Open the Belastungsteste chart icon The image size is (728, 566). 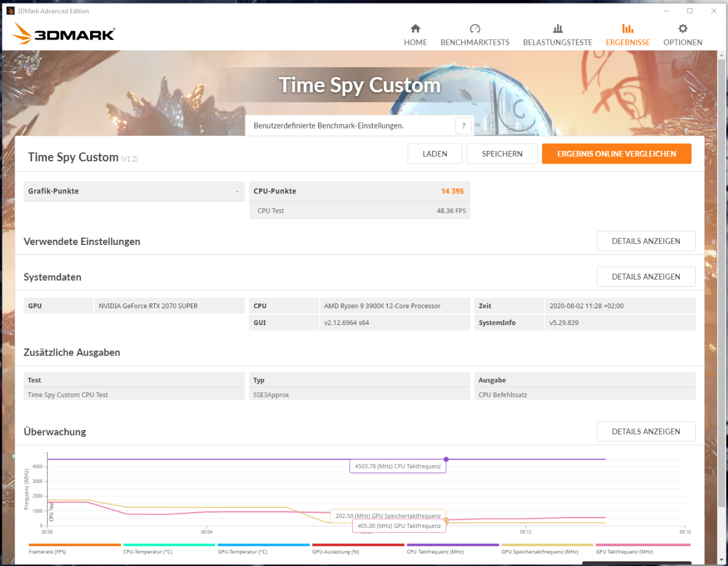pyautogui.click(x=558, y=28)
